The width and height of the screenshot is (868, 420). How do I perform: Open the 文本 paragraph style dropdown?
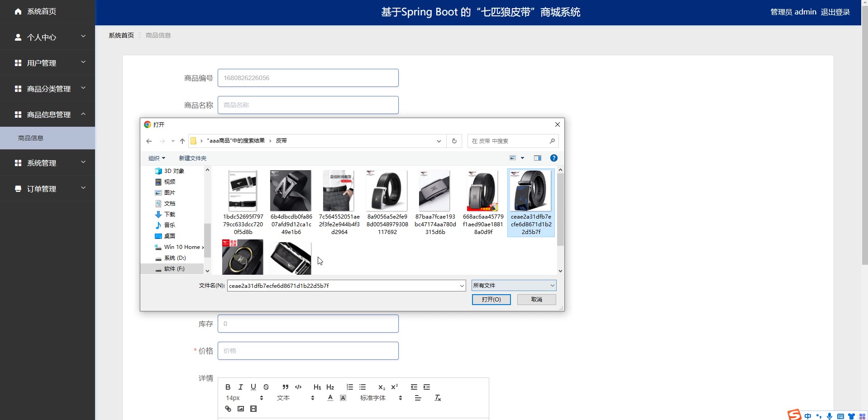296,398
